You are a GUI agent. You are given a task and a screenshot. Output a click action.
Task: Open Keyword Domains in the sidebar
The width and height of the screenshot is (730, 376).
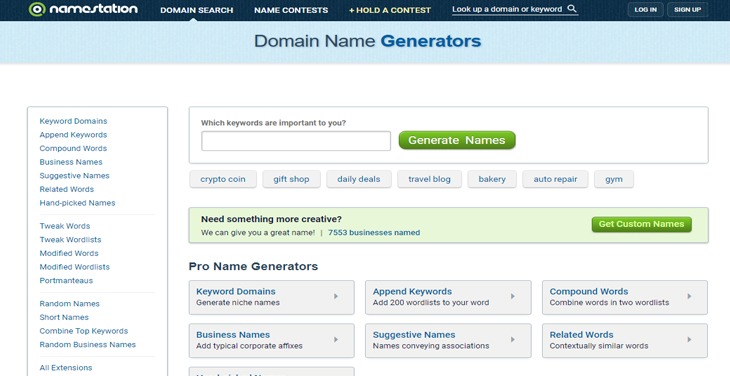73,121
